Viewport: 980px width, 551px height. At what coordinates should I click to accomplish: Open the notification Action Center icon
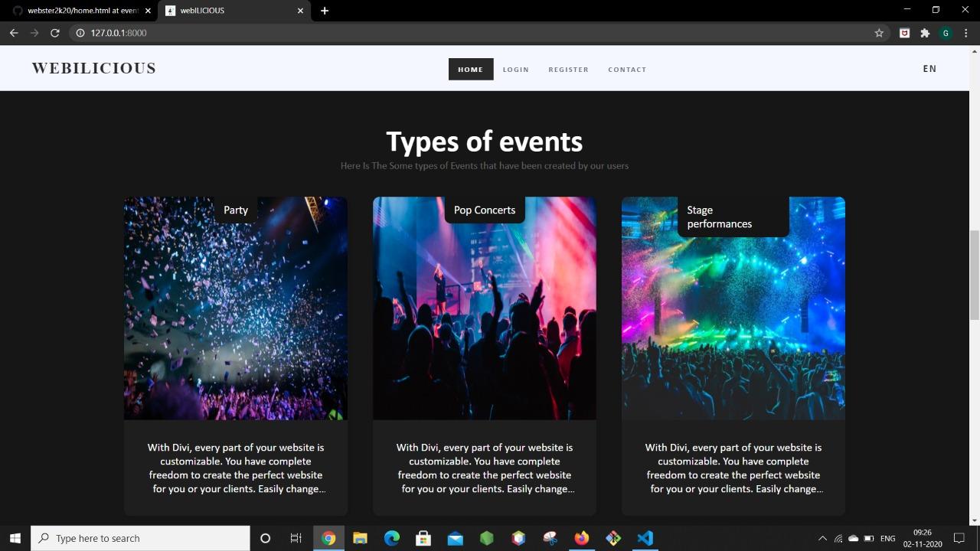point(959,539)
